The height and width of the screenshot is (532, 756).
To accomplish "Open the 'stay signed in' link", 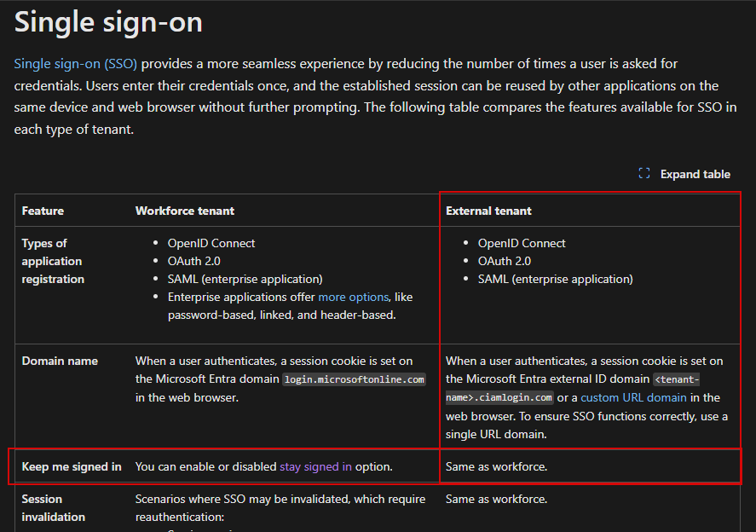I will coord(316,466).
